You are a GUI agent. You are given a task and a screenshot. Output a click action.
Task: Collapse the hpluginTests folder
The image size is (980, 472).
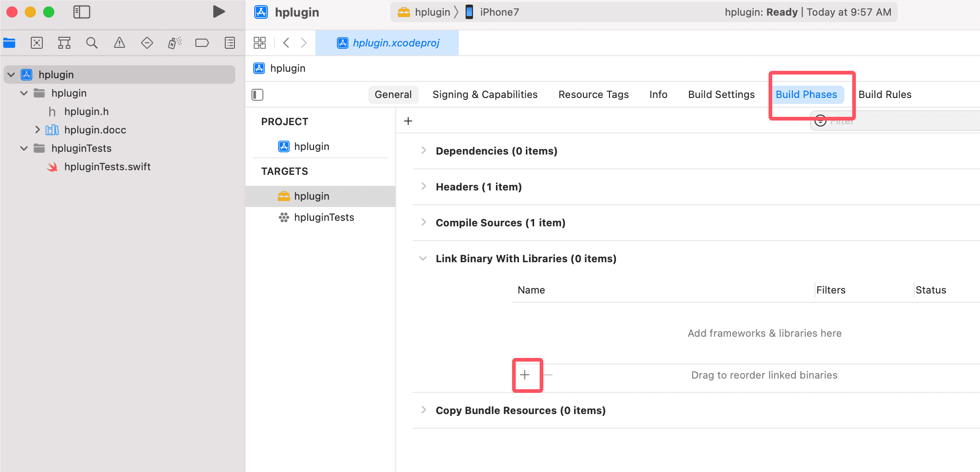[x=24, y=148]
